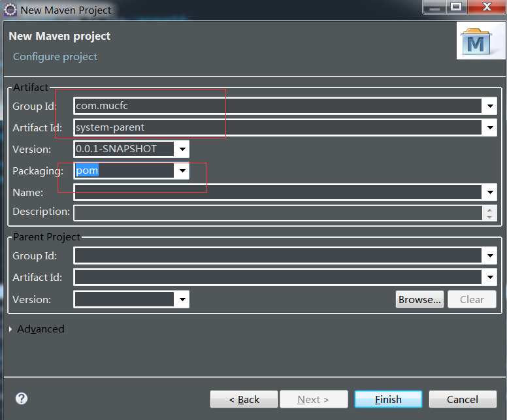Click the Cancel button
The height and width of the screenshot is (420, 507).
463,399
